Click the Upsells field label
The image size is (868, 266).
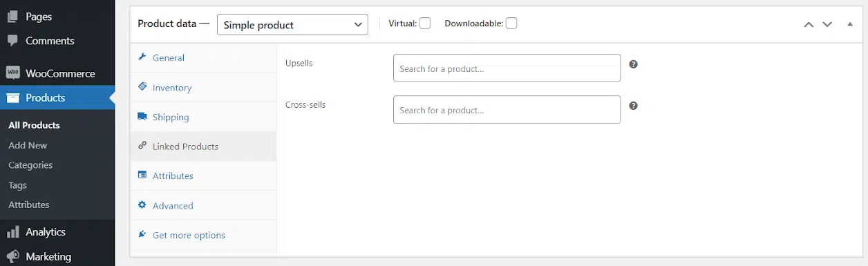pyautogui.click(x=299, y=63)
